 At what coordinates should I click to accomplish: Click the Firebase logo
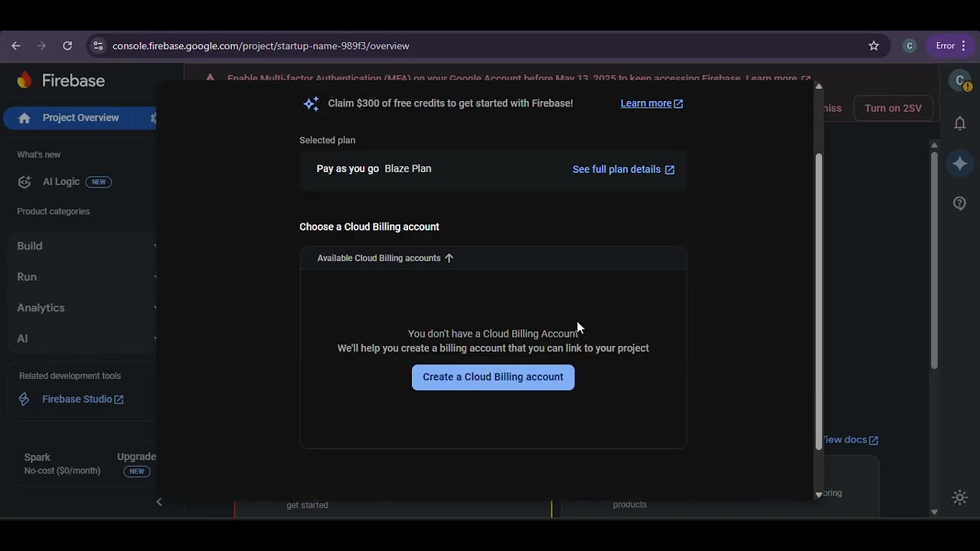coord(61,80)
